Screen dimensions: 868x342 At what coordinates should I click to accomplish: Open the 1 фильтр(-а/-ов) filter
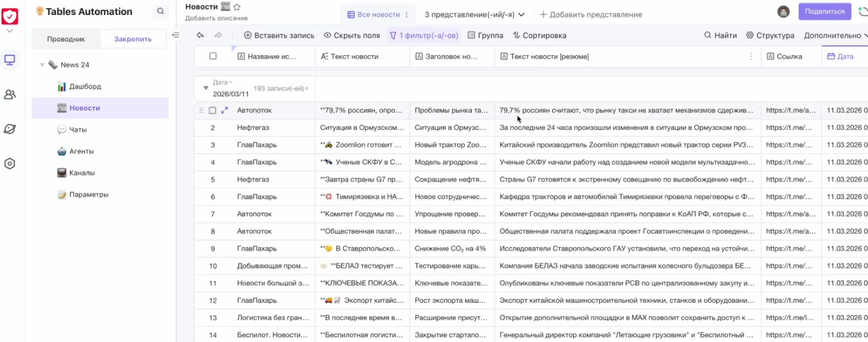tap(424, 35)
